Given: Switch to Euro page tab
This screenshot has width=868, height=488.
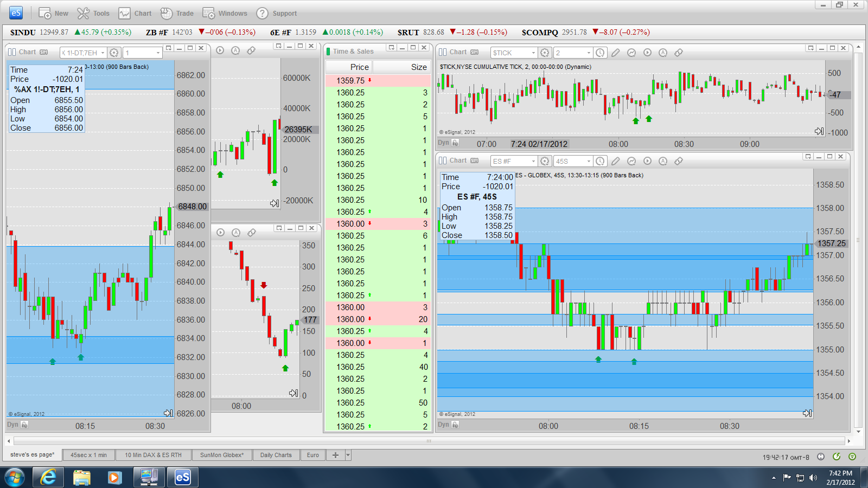Looking at the screenshot, I should (312, 455).
